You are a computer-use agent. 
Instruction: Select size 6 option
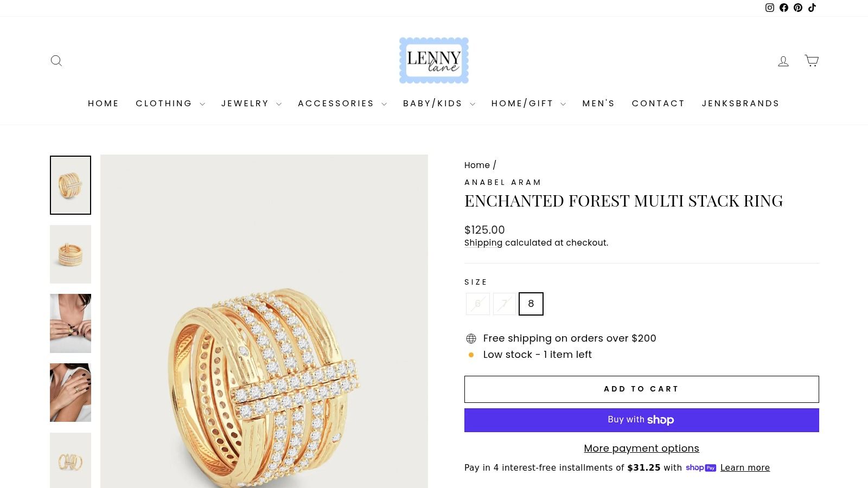click(x=478, y=304)
